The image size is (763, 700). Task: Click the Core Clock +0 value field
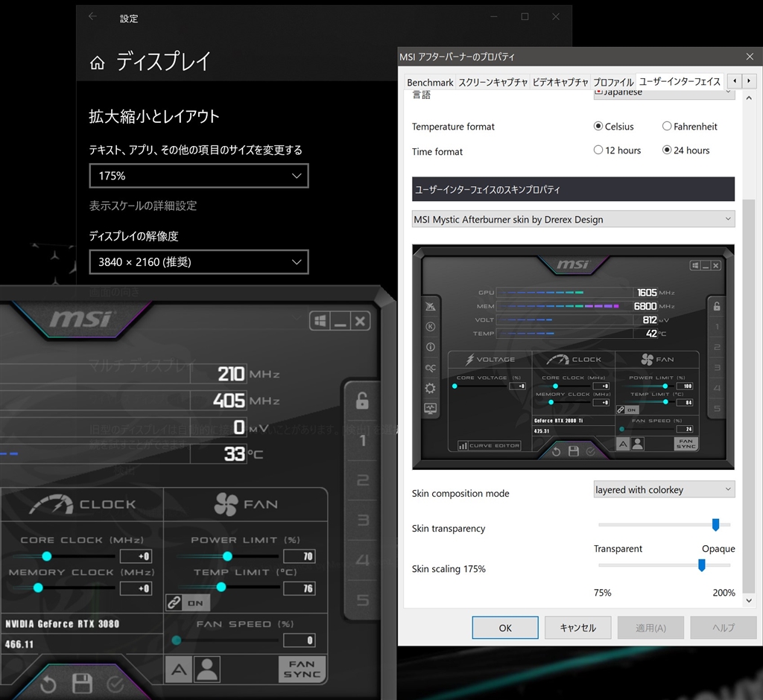click(x=136, y=556)
